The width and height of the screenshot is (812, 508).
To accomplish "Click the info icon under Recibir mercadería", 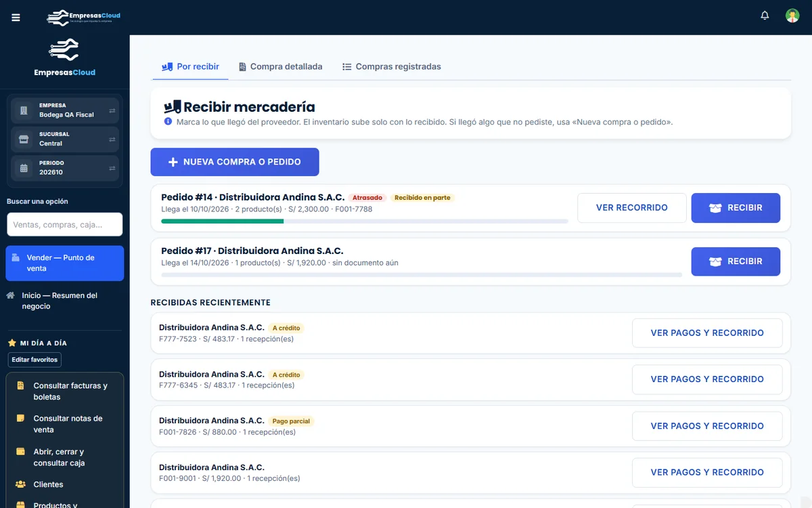I will pyautogui.click(x=168, y=122).
